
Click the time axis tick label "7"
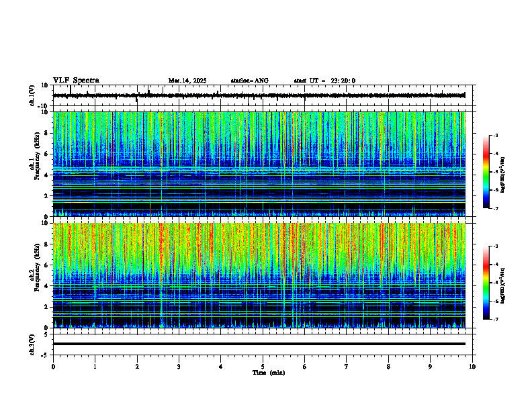tap(347, 367)
